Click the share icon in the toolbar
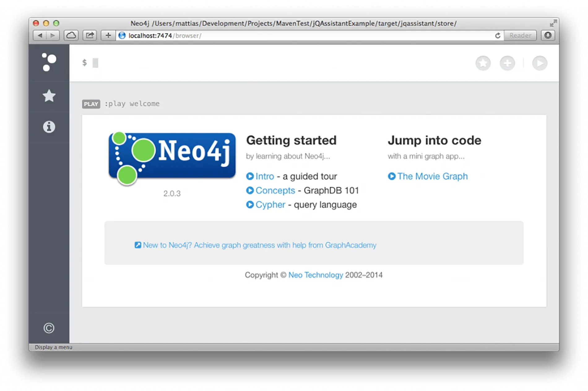This screenshot has height=391, width=588. pyautogui.click(x=90, y=35)
